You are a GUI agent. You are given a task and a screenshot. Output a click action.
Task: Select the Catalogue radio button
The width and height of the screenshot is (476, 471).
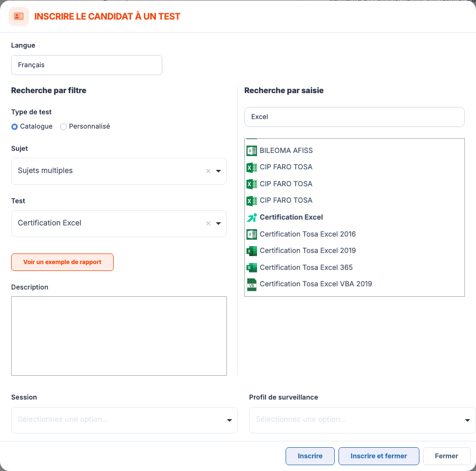click(14, 126)
